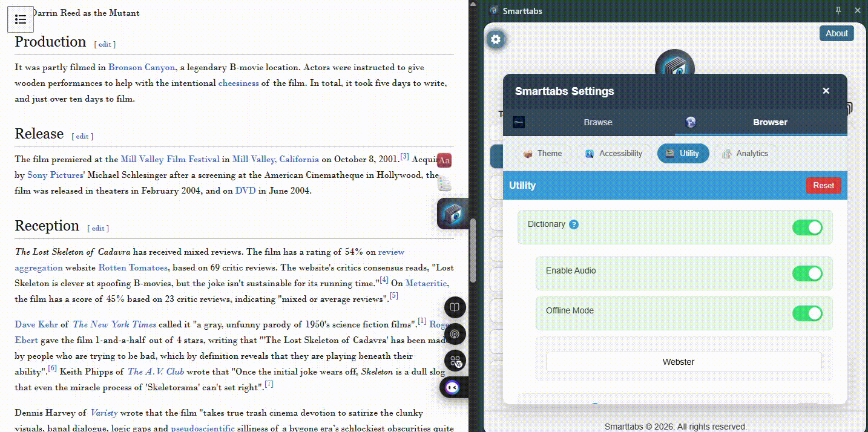Image resolution: width=868 pixels, height=432 pixels.
Task: Open the Analytics settings tab
Action: pos(745,154)
